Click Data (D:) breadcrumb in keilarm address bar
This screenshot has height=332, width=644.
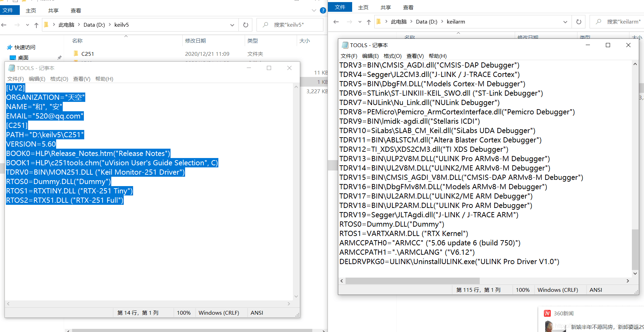coord(427,21)
